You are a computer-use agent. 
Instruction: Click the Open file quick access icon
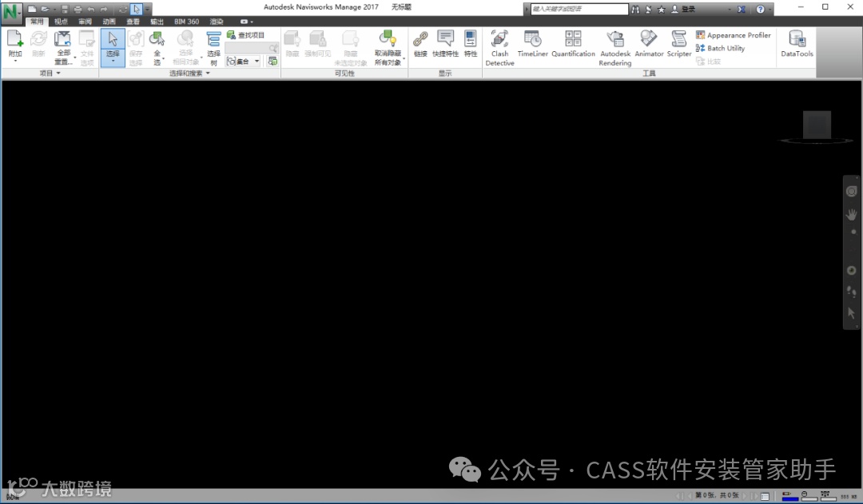tap(45, 10)
